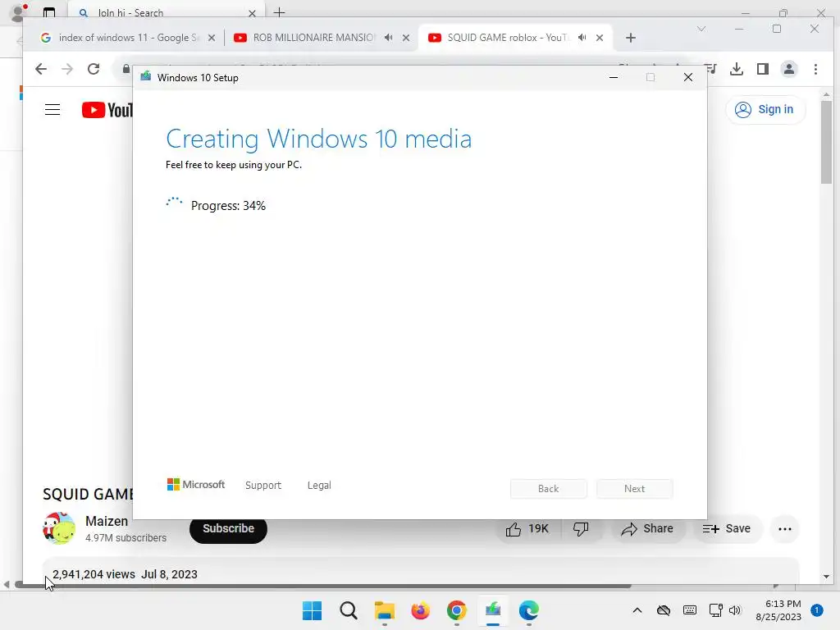Open Maizen channel avatar
This screenshot has height=630, width=840.
[59, 528]
